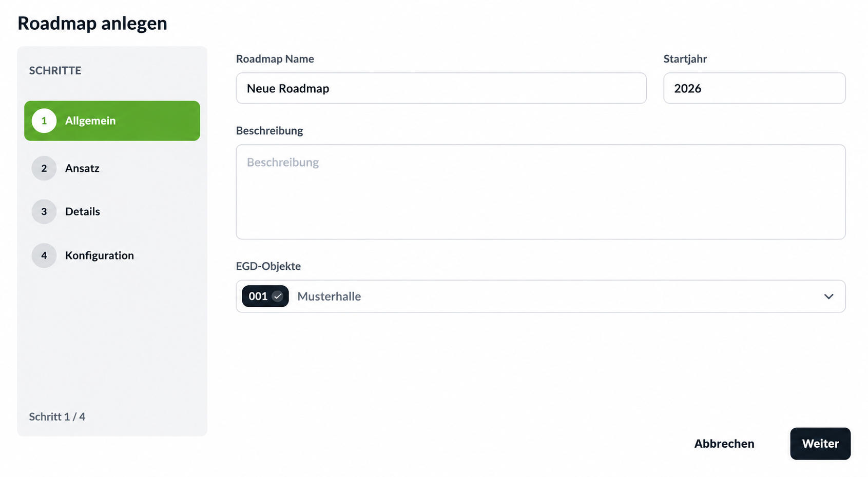Focus the Roadmap Name input field
This screenshot has height=477, width=868.
(441, 88)
